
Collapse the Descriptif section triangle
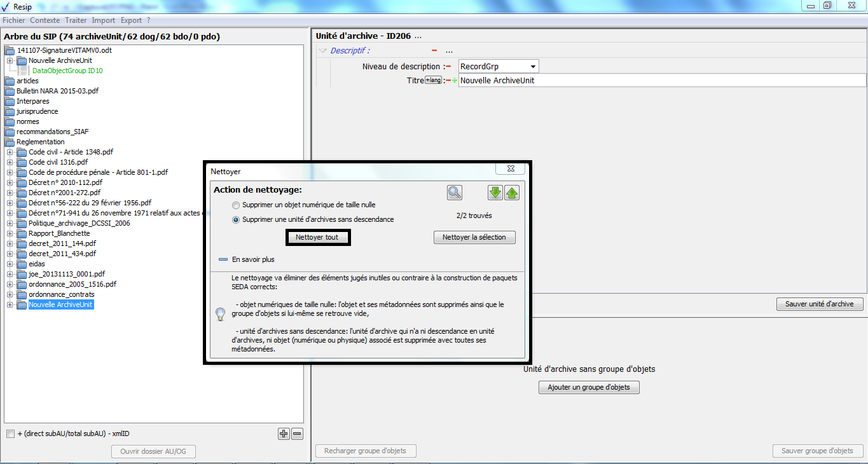323,51
